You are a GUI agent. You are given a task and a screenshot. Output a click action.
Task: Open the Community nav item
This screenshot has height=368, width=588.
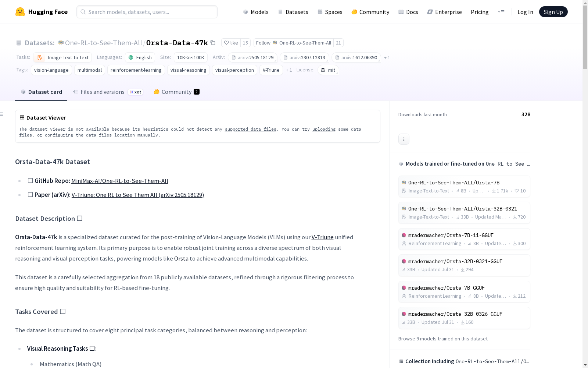[370, 12]
